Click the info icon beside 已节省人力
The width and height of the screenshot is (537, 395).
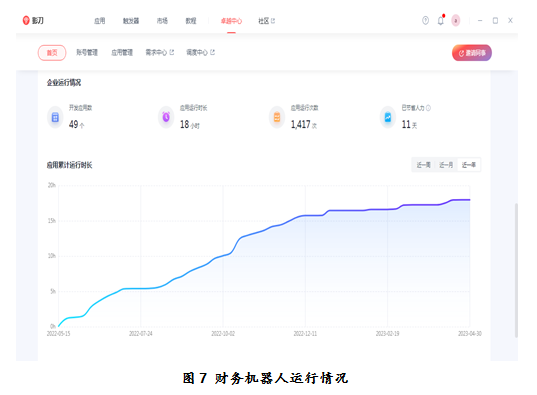click(x=428, y=108)
